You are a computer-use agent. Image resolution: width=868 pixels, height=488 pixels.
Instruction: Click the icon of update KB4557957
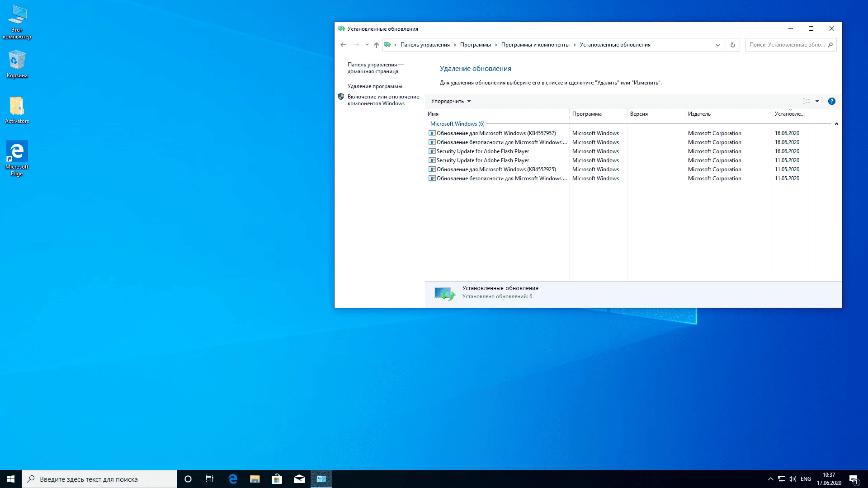432,133
